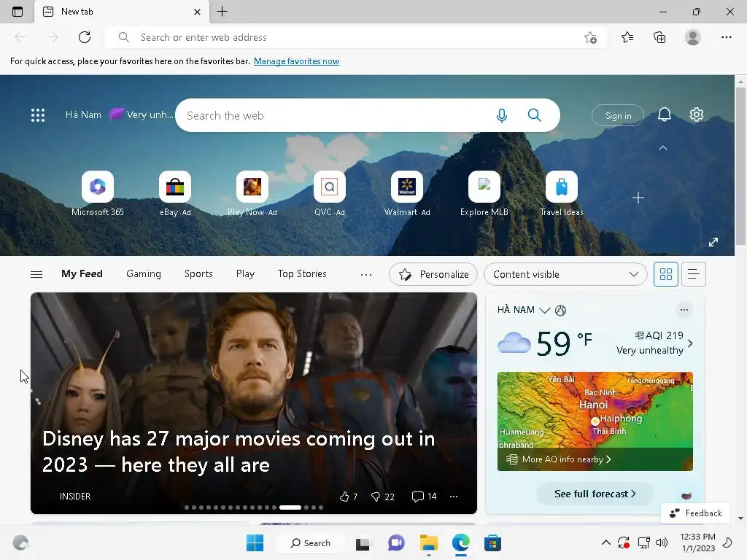Click the Manage favorites now link
The width and height of the screenshot is (747, 560).
click(x=296, y=61)
